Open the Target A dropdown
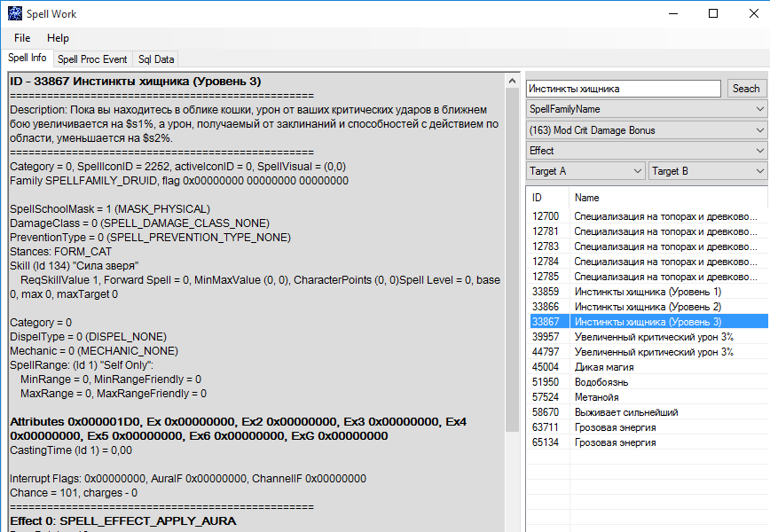Viewport: 770px width, 532px height. pos(585,171)
